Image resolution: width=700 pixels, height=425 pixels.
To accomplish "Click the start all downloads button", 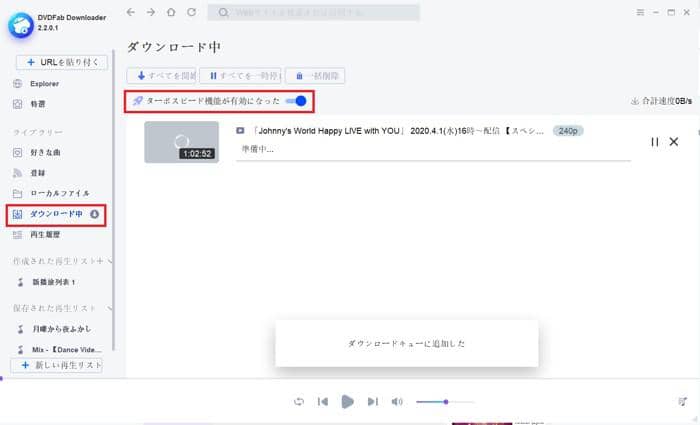I will [x=162, y=76].
